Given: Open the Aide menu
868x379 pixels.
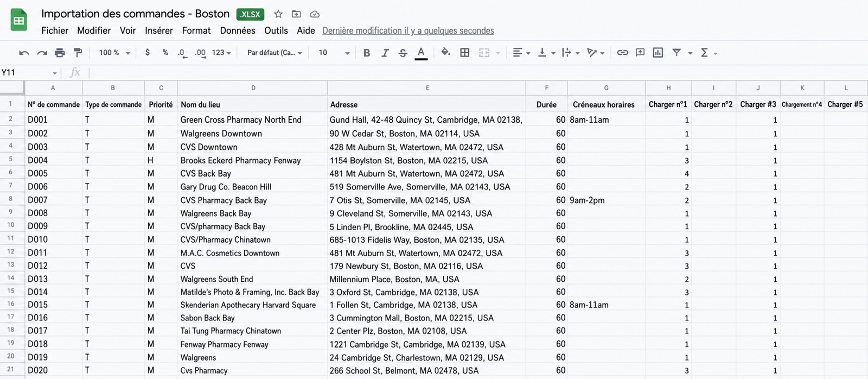Looking at the screenshot, I should click(306, 30).
